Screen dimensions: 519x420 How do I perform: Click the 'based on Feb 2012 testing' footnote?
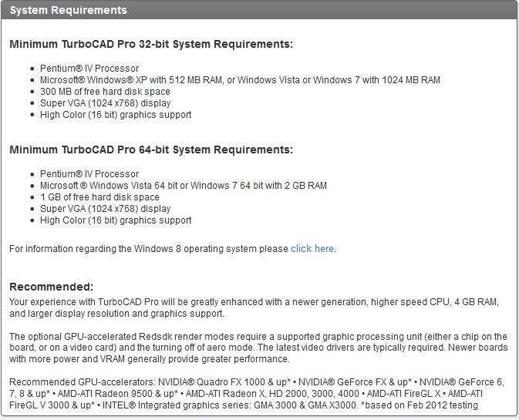(420, 405)
